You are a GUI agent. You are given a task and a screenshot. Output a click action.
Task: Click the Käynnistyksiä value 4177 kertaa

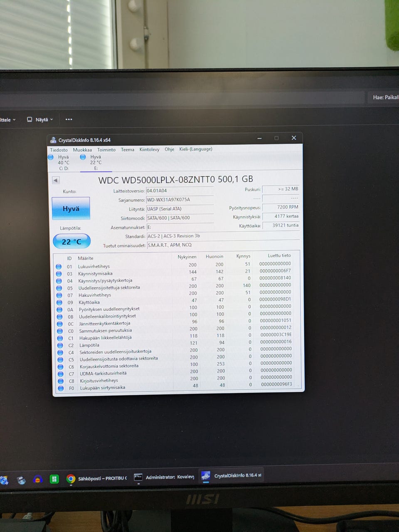point(281,216)
